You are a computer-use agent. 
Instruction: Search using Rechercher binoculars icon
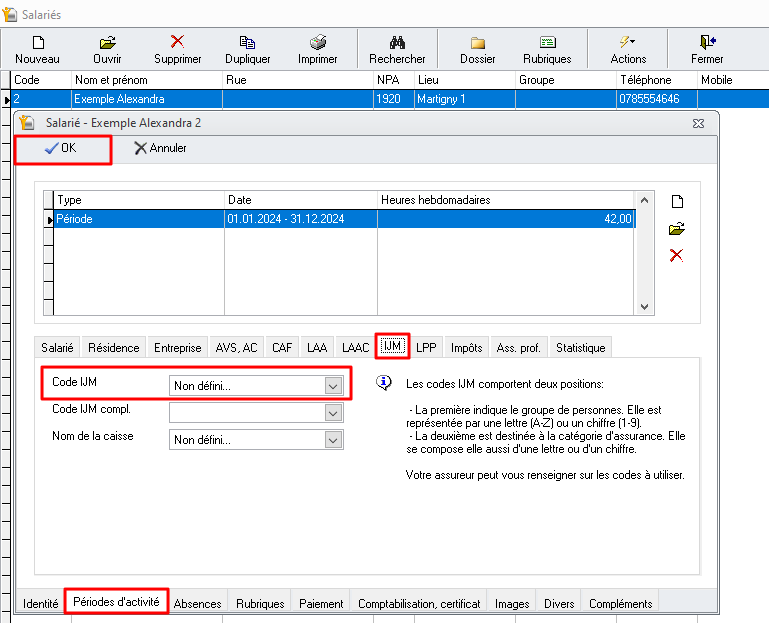point(397,43)
